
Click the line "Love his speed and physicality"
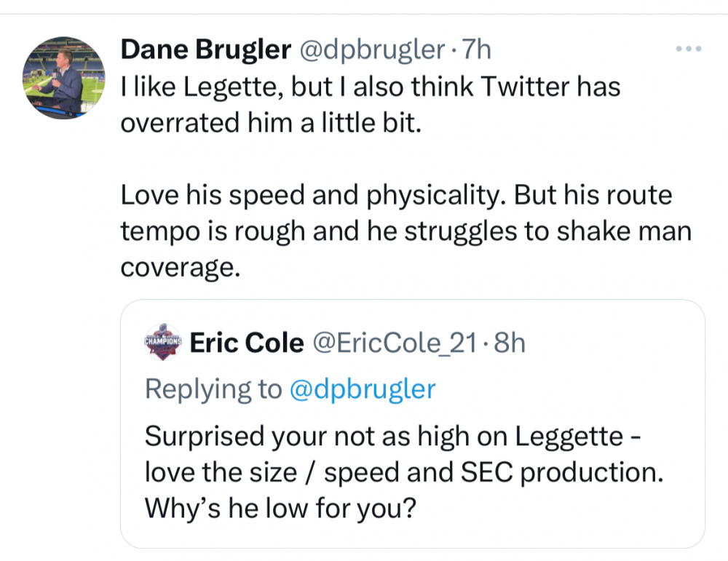(395, 196)
